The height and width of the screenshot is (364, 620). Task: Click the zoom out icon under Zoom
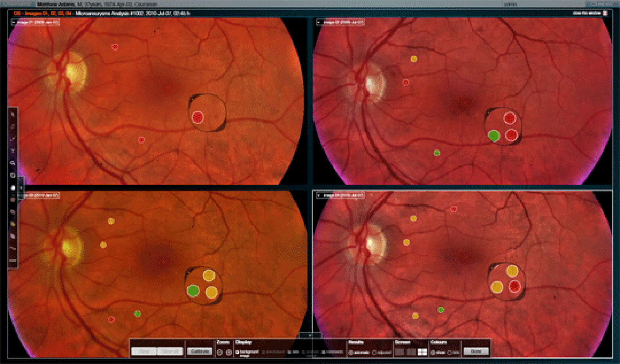pos(220,352)
